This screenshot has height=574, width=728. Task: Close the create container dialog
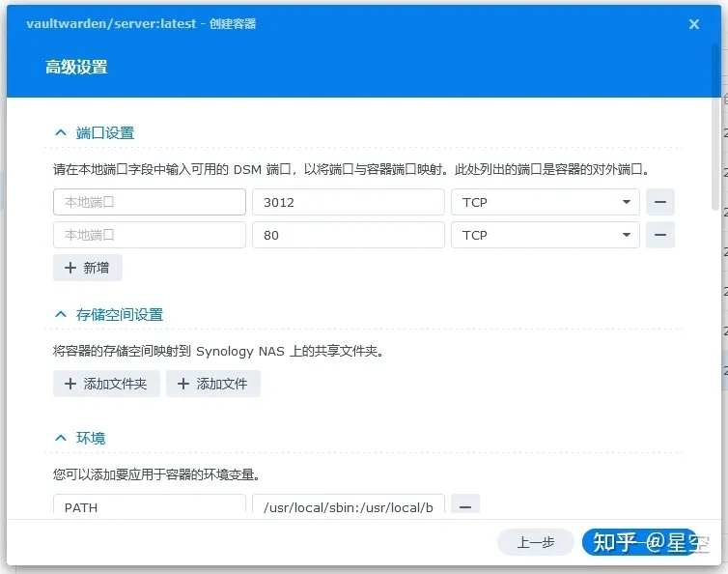(x=693, y=24)
